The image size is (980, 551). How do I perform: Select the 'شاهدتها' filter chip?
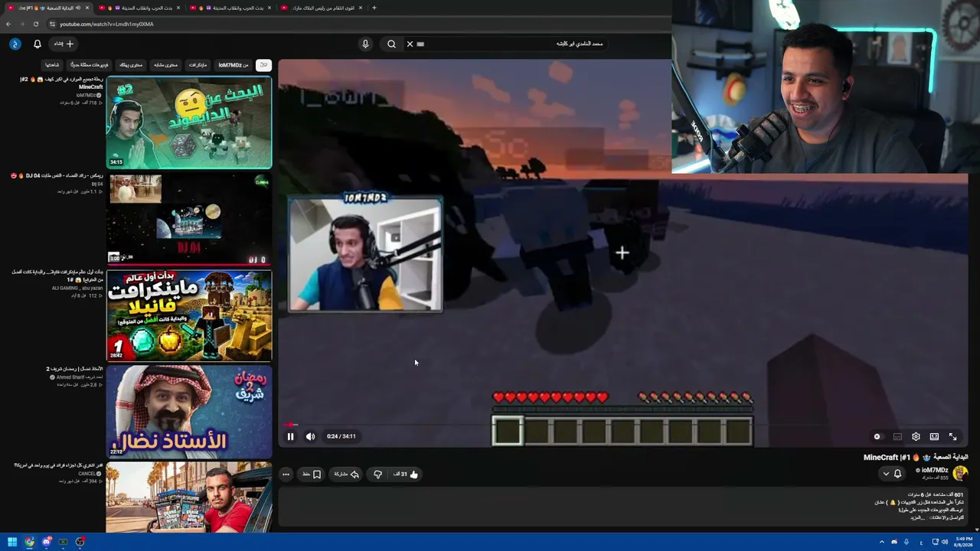(x=52, y=65)
